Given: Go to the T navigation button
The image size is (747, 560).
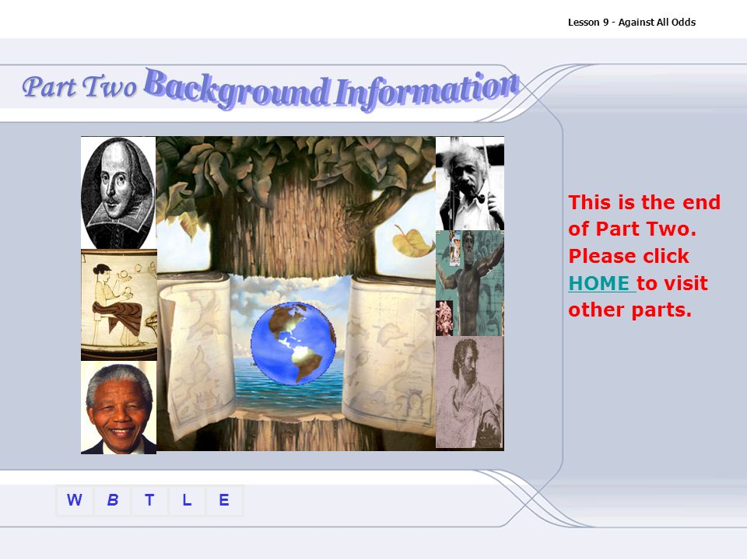Looking at the screenshot, I should coord(149,500).
